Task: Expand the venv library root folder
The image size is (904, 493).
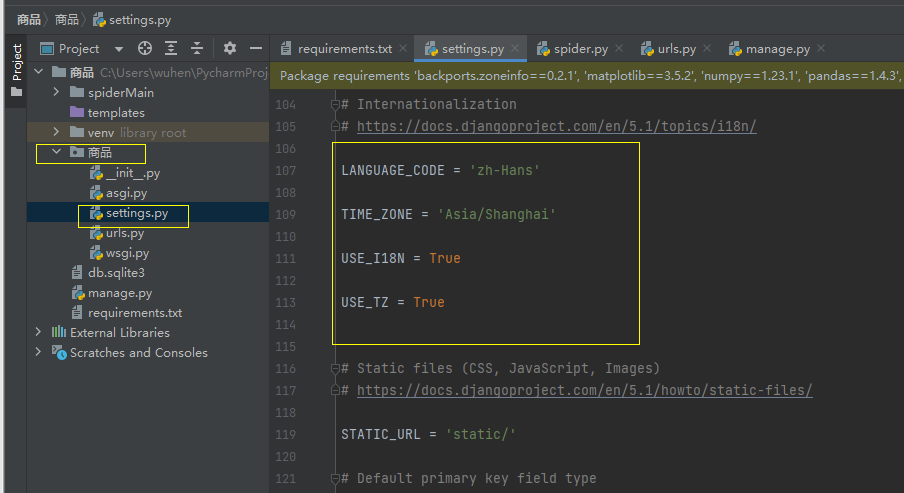Action: pyautogui.click(x=57, y=133)
